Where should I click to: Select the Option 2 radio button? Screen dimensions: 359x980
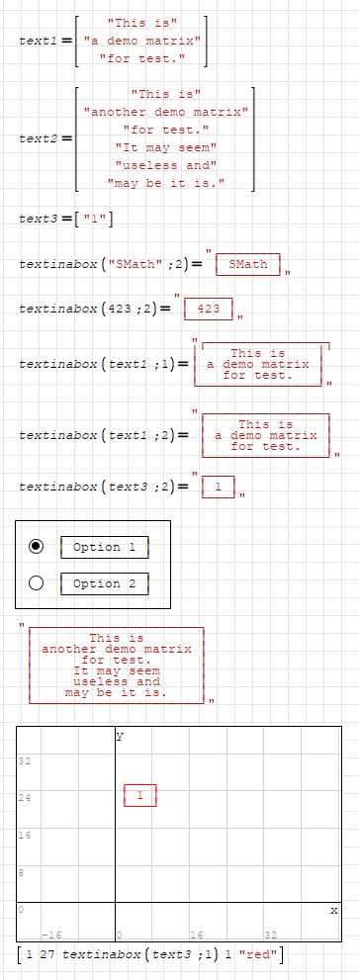click(x=37, y=583)
